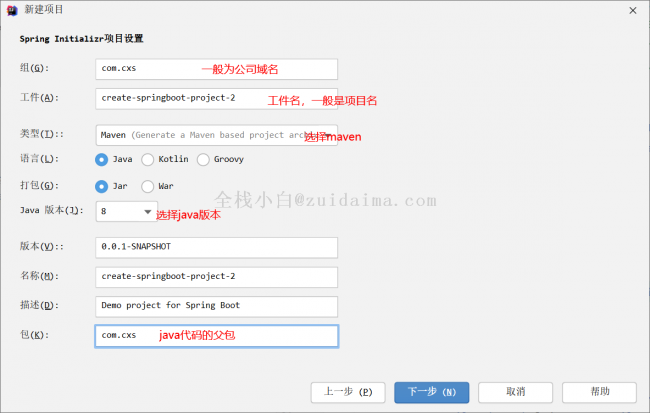The width and height of the screenshot is (650, 413).
Task: Open help via 帮助 button
Action: click(x=599, y=391)
